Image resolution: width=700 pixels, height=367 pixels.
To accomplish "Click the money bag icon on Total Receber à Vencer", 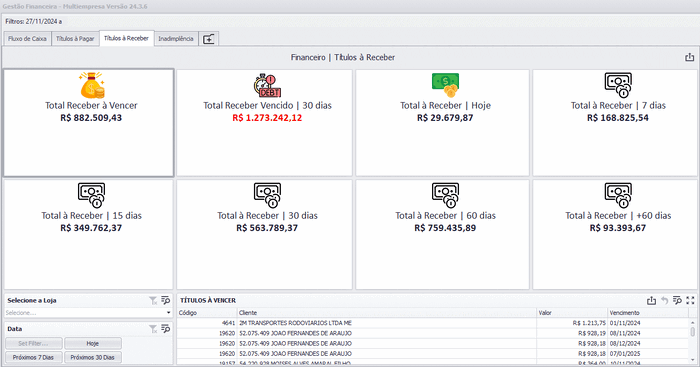I will 92,85.
